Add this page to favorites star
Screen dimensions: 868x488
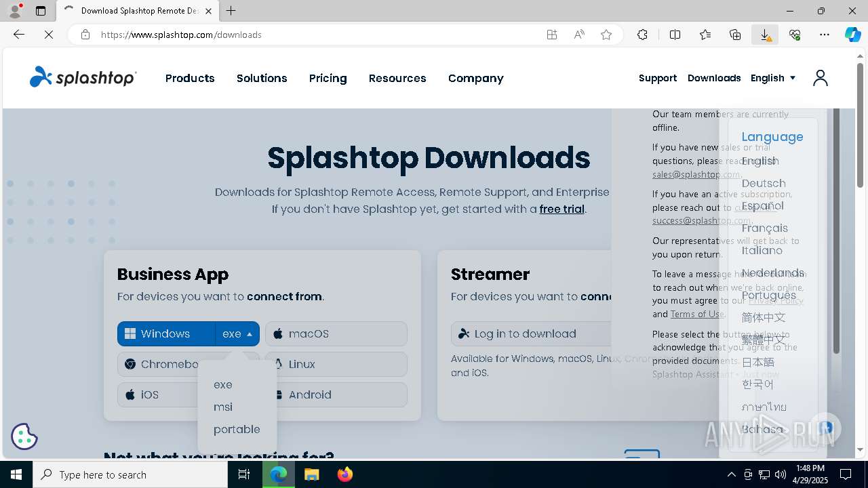click(x=606, y=35)
